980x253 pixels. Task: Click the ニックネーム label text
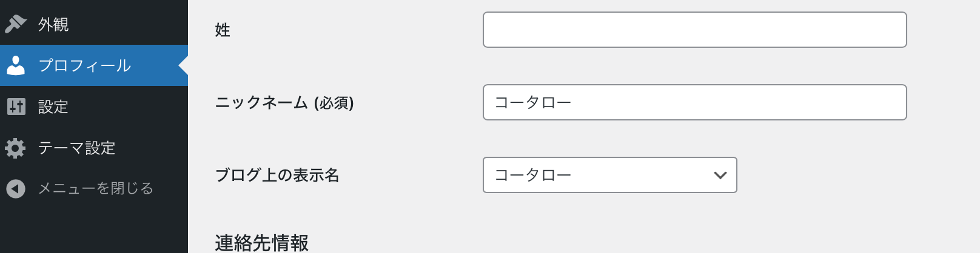click(x=262, y=103)
